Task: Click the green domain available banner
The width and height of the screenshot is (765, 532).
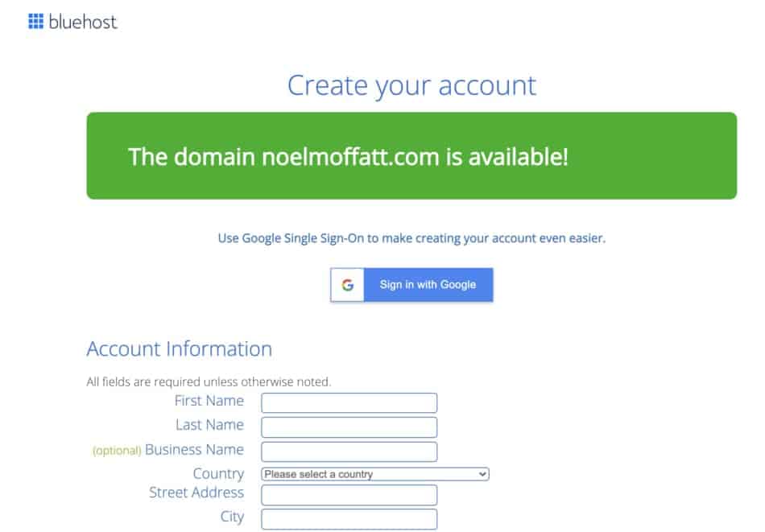Action: click(411, 155)
